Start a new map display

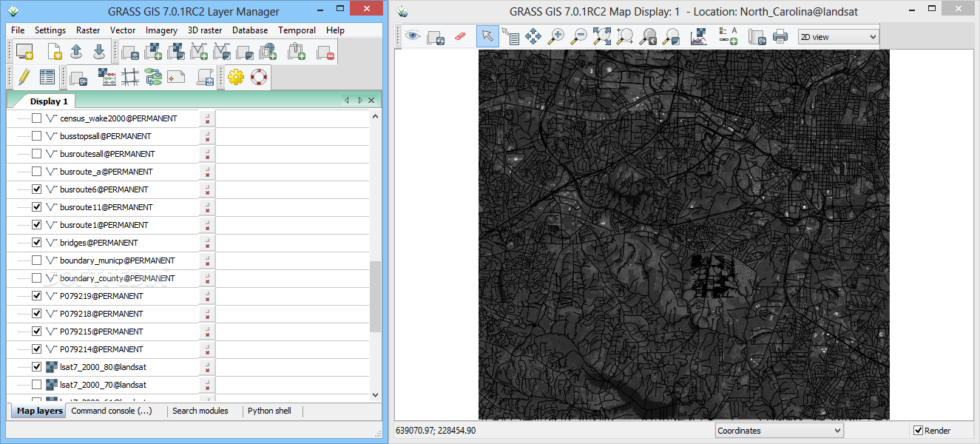24,52
